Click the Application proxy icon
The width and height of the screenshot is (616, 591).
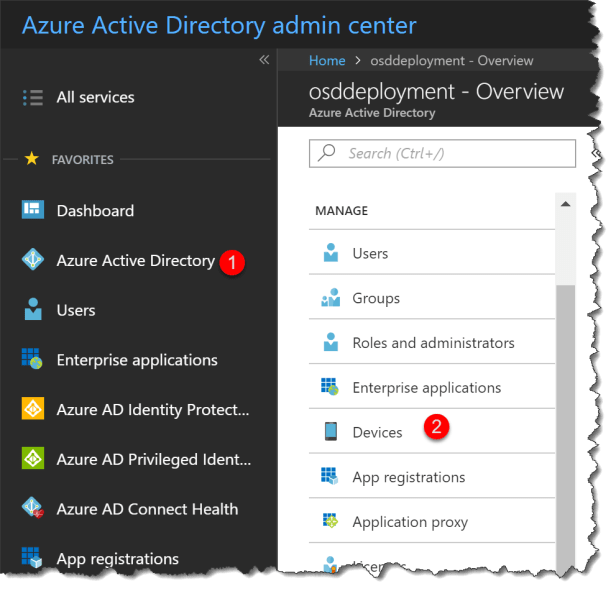tap(330, 521)
